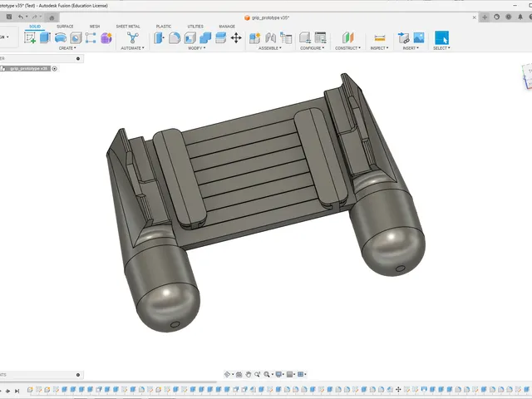Switch to the Sheet Metal tab
Viewport: 532px width, 399px height.
[128, 27]
